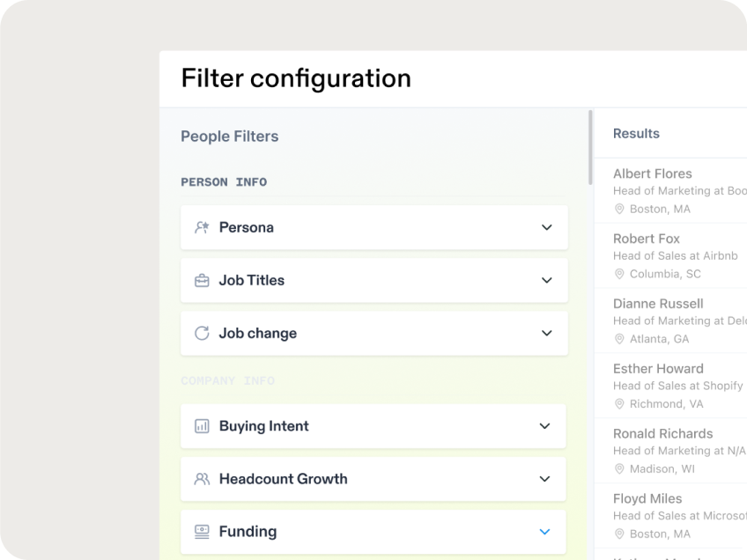The image size is (747, 560).
Task: Open the Buying Intent dropdown arrow
Action: [x=544, y=426]
